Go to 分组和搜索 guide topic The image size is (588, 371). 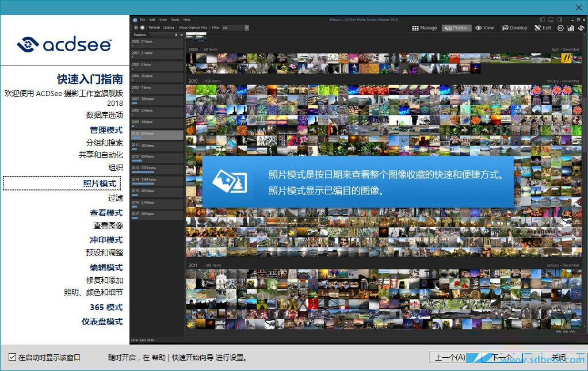tap(104, 143)
